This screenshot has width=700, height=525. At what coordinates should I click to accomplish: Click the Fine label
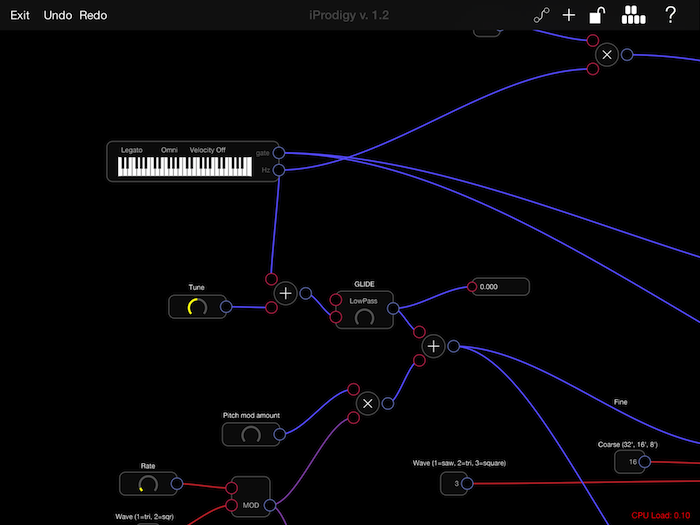coord(621,402)
